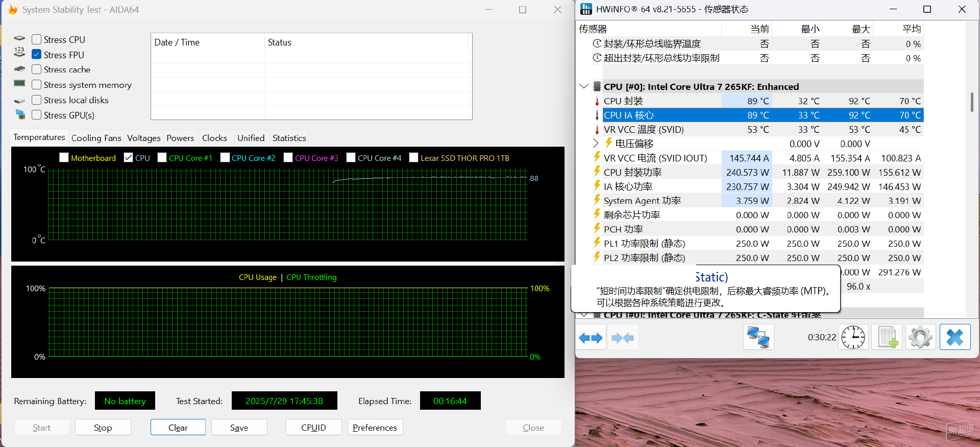
Task: Toggle Motherboard temperature graph checkbox
Action: coord(64,158)
